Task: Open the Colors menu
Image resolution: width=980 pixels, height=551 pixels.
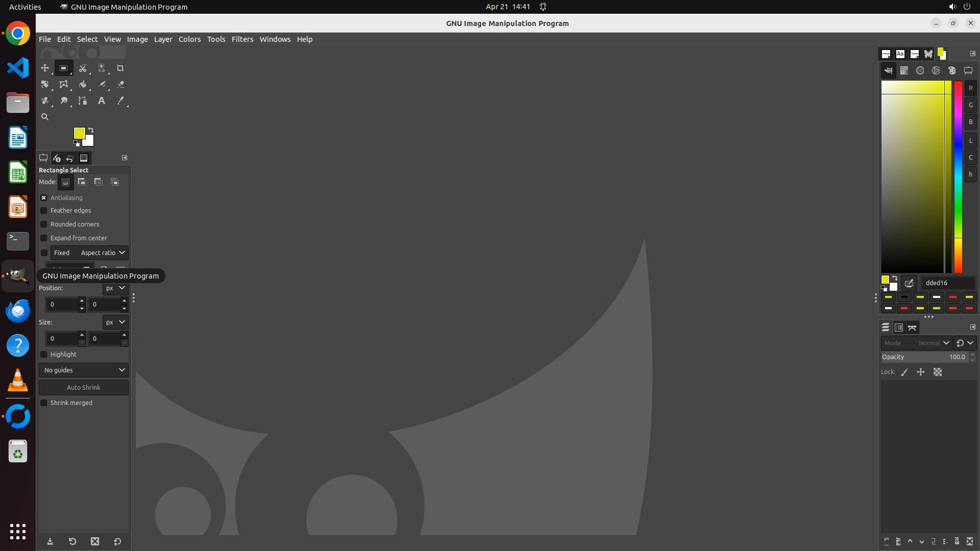Action: tap(189, 39)
